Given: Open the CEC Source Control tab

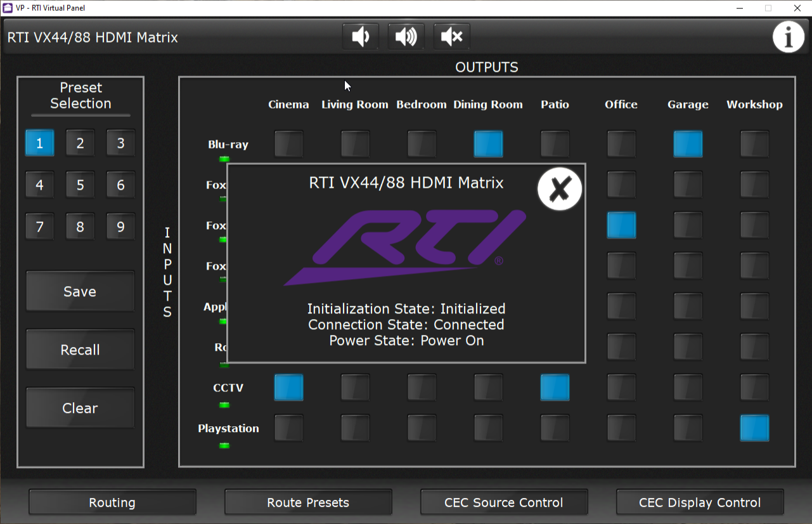Looking at the screenshot, I should pos(504,502).
